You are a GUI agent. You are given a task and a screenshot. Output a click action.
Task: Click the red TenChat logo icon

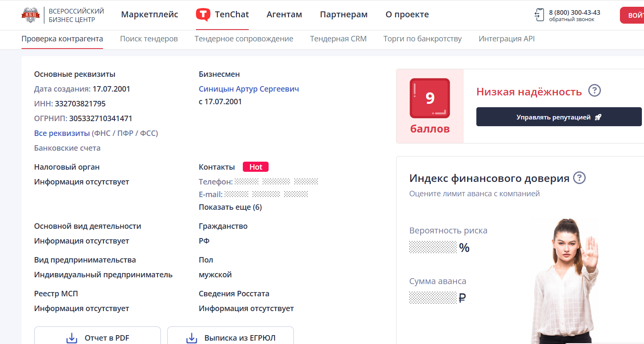(203, 15)
